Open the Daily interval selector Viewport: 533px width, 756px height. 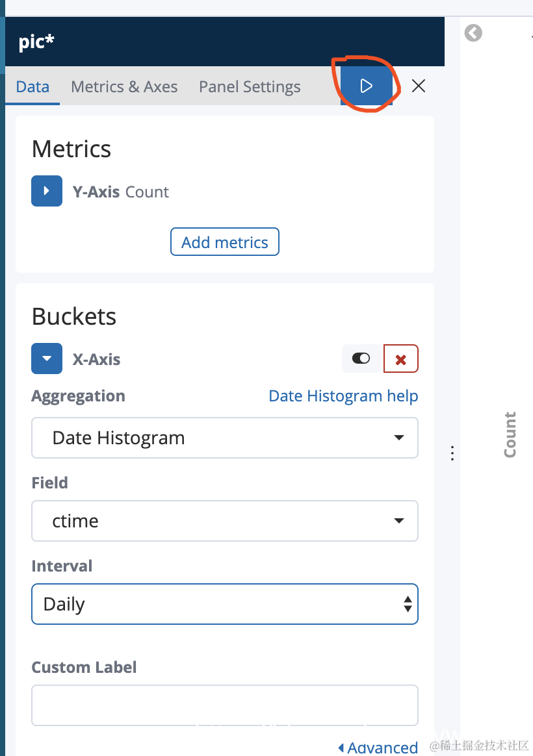pos(225,604)
